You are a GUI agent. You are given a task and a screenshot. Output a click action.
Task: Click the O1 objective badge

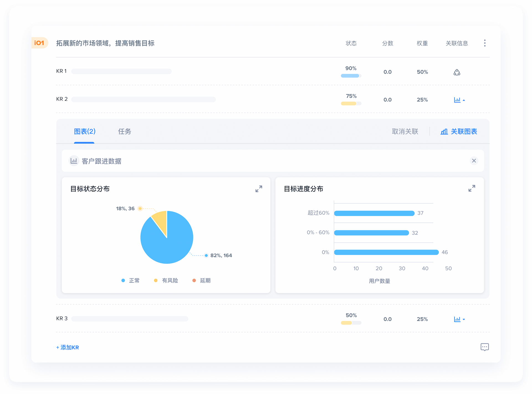click(x=39, y=43)
